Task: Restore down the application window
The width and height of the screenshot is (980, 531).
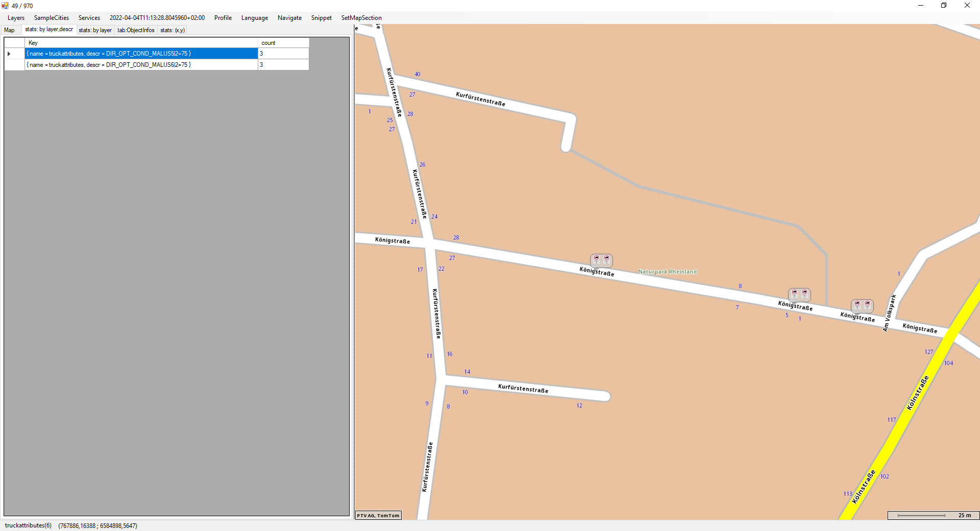Action: [x=944, y=6]
